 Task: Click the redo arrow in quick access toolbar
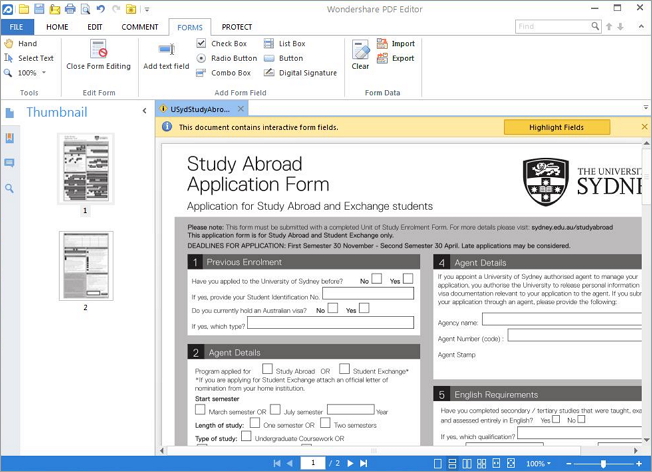coord(116,9)
